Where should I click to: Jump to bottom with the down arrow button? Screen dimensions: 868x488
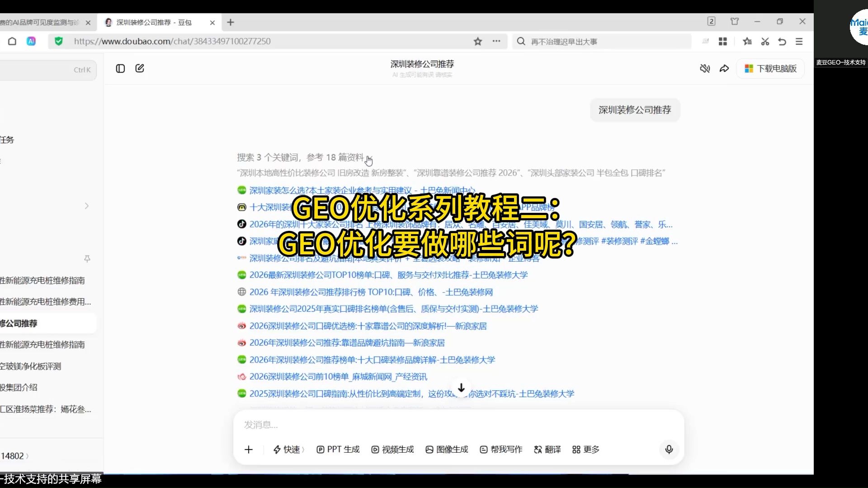[x=461, y=388]
